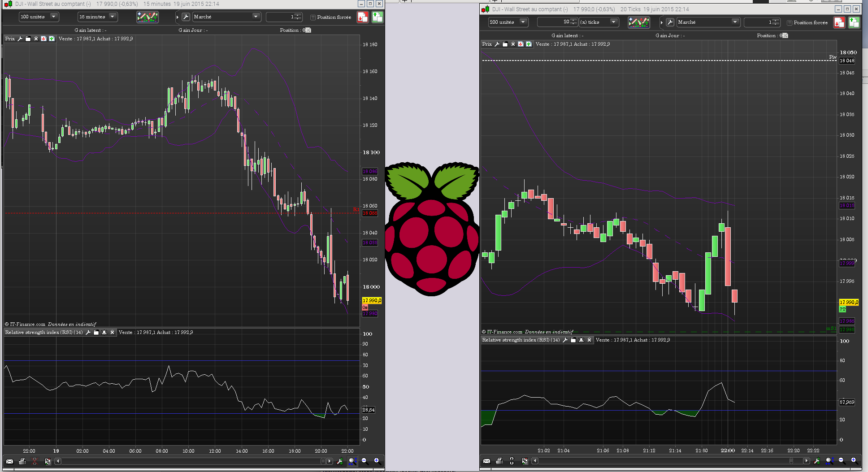868x472 pixels.
Task: Click the save chart icon in right bottom toolbar
Action: tap(525, 461)
